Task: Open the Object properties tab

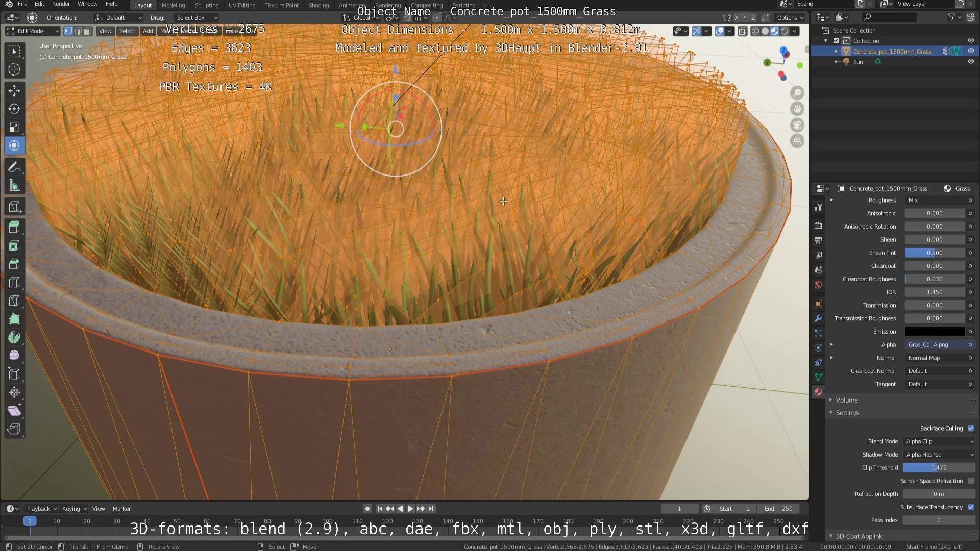Action: 818,304
